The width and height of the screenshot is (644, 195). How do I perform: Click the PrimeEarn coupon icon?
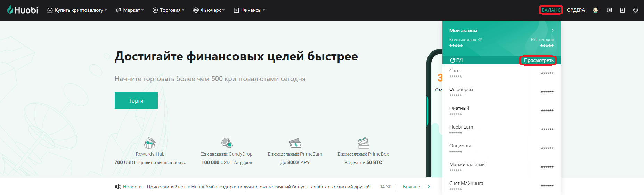tap(295, 143)
